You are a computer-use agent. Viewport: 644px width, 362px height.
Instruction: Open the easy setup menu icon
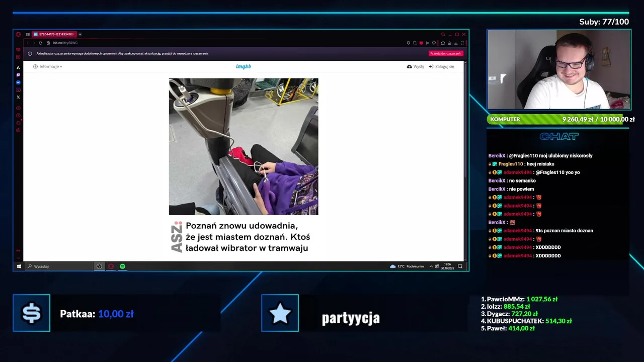(x=462, y=43)
